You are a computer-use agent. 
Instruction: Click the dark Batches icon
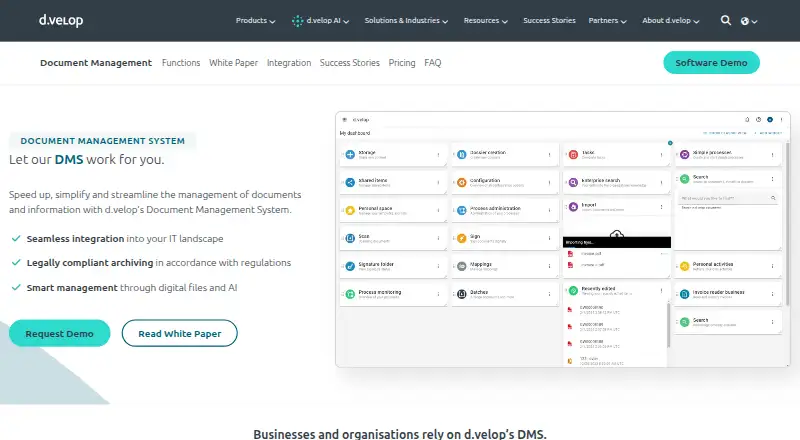point(462,294)
